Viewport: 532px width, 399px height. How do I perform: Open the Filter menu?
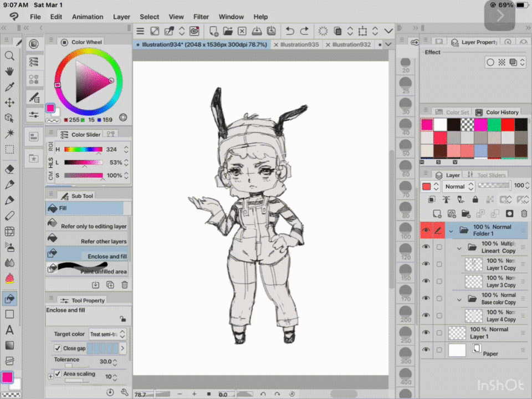(x=201, y=17)
